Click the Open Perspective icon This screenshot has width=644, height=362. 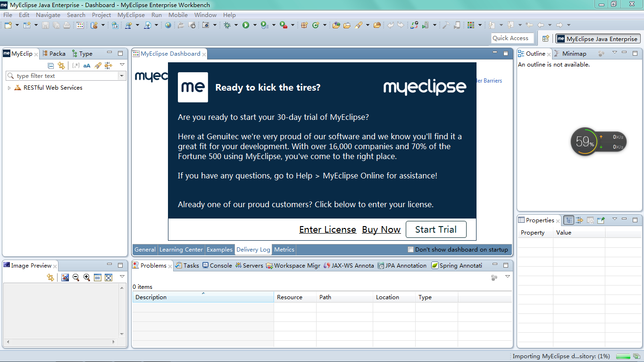point(545,39)
